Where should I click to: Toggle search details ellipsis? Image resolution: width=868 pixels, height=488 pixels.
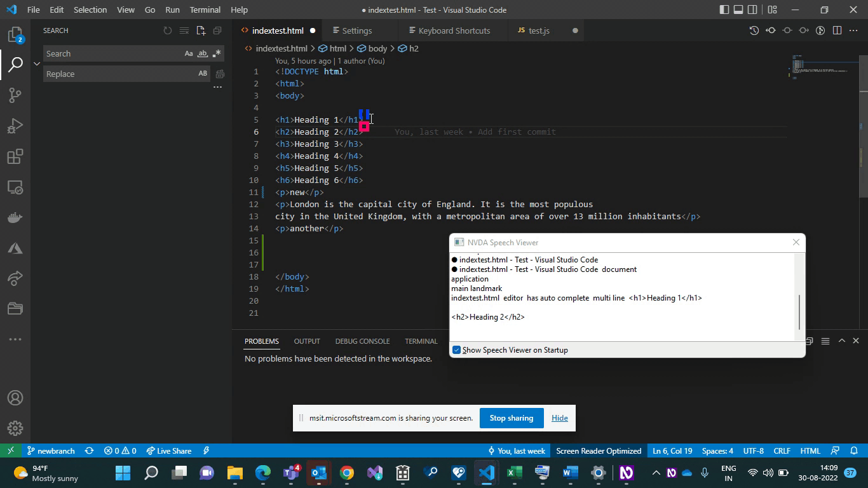(217, 87)
